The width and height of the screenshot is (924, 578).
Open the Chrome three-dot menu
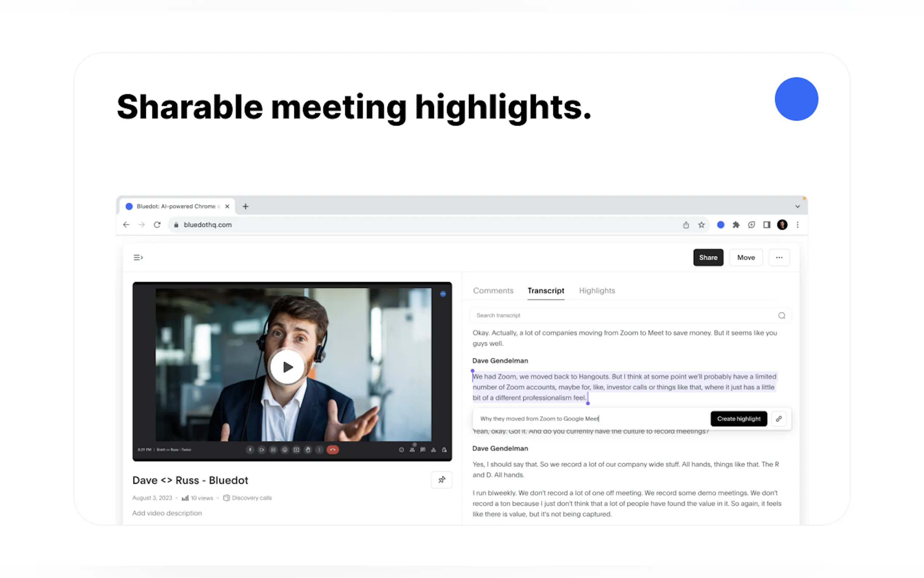coord(797,225)
